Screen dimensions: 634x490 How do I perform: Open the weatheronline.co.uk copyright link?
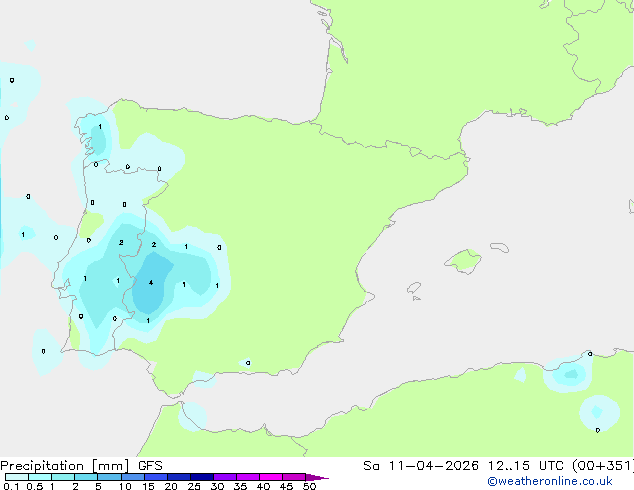coord(550,481)
